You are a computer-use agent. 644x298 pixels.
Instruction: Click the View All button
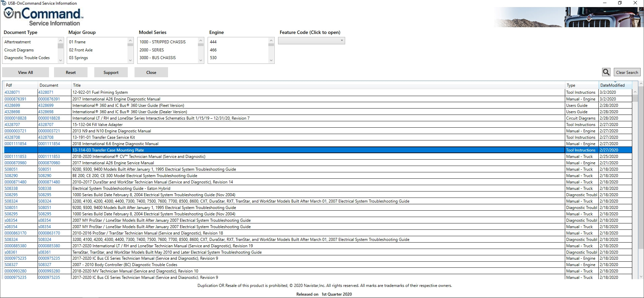click(x=25, y=72)
